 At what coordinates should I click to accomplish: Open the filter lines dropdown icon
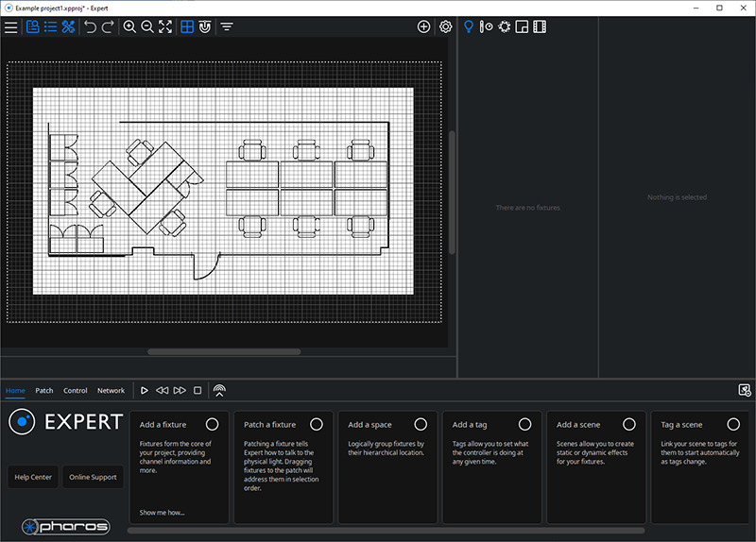[227, 27]
